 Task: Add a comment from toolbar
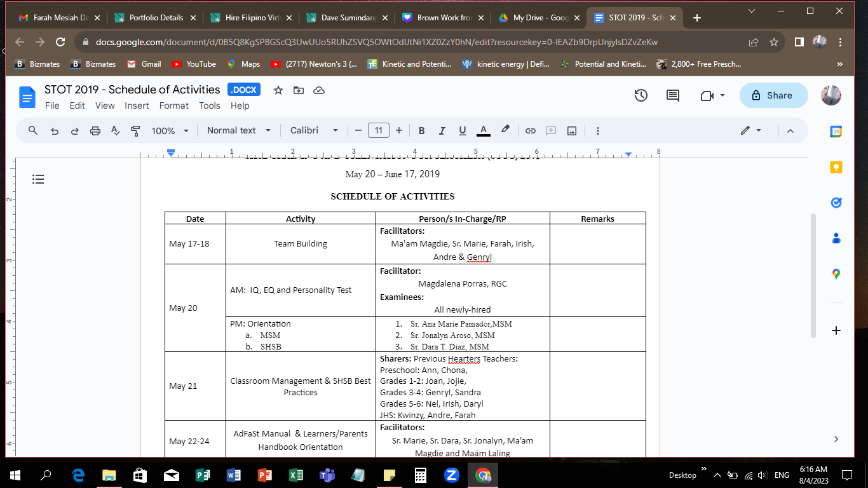point(552,130)
